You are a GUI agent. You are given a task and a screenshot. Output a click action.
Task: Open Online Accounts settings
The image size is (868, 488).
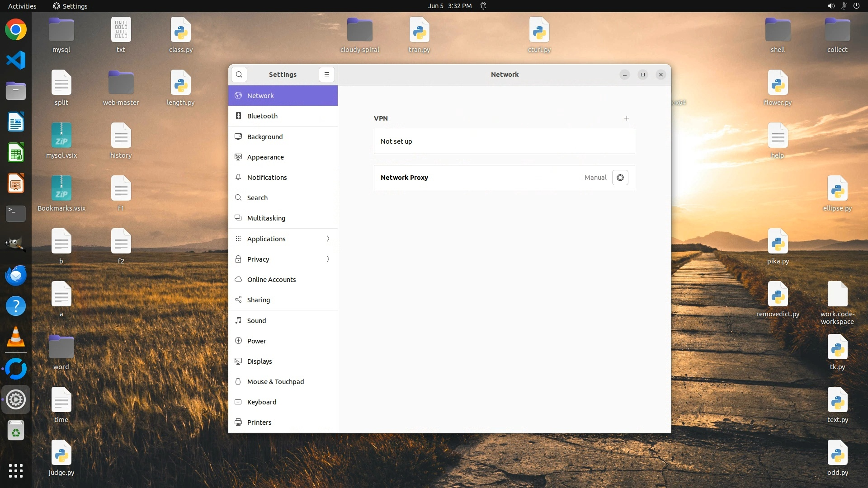tap(271, 279)
